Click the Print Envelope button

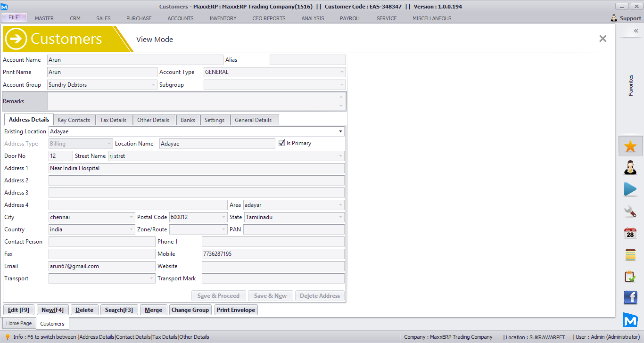236,310
